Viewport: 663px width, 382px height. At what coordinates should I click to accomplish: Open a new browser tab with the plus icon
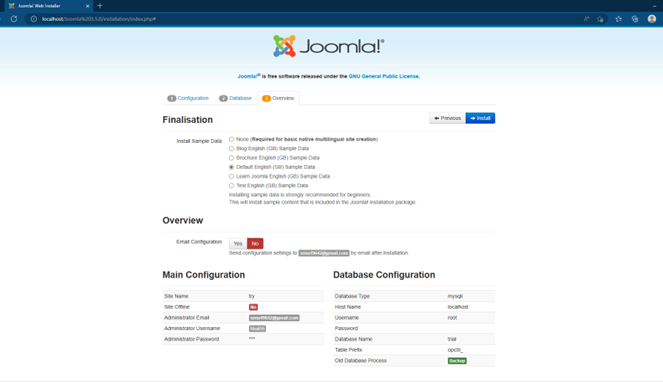pyautogui.click(x=100, y=6)
